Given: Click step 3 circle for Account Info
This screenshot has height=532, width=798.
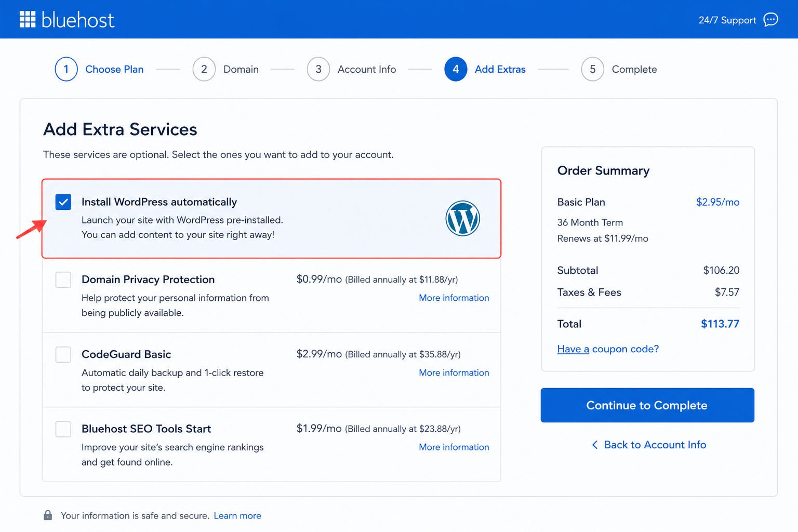Looking at the screenshot, I should pyautogui.click(x=318, y=69).
